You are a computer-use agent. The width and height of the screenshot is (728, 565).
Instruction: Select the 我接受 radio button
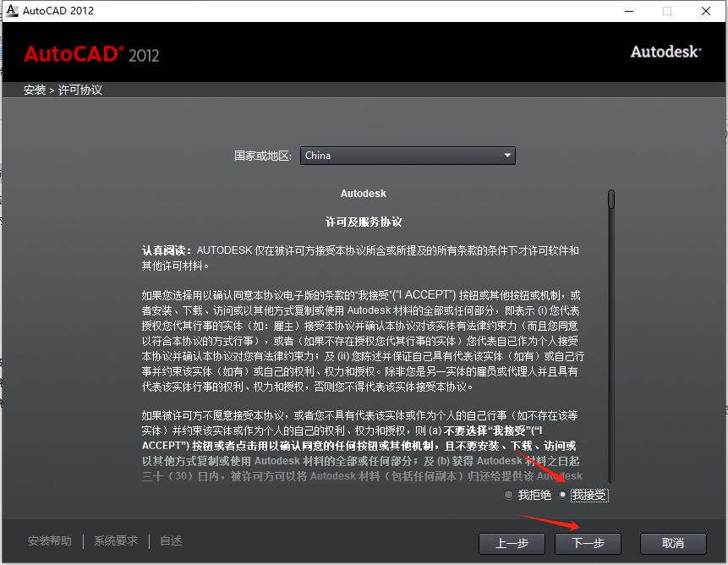click(563, 495)
